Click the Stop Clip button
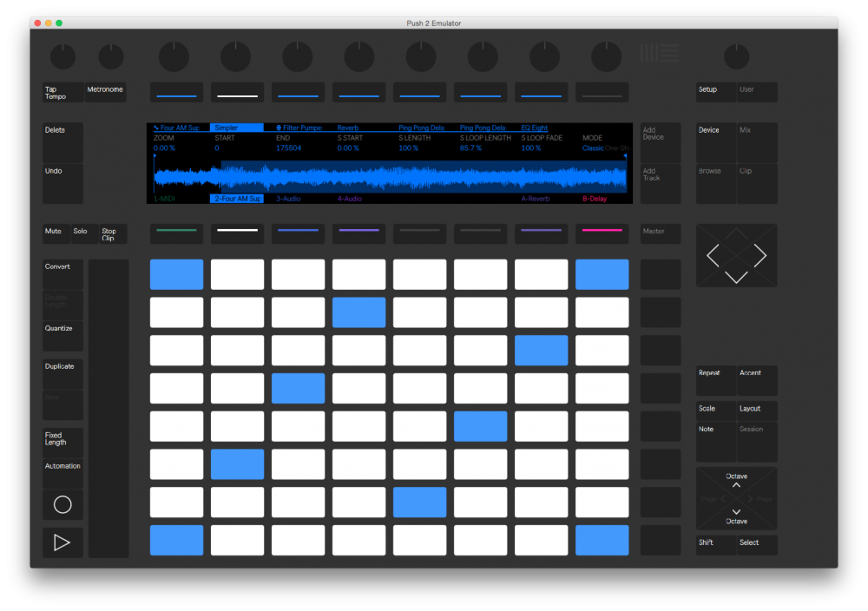The image size is (868, 611). pyautogui.click(x=113, y=234)
